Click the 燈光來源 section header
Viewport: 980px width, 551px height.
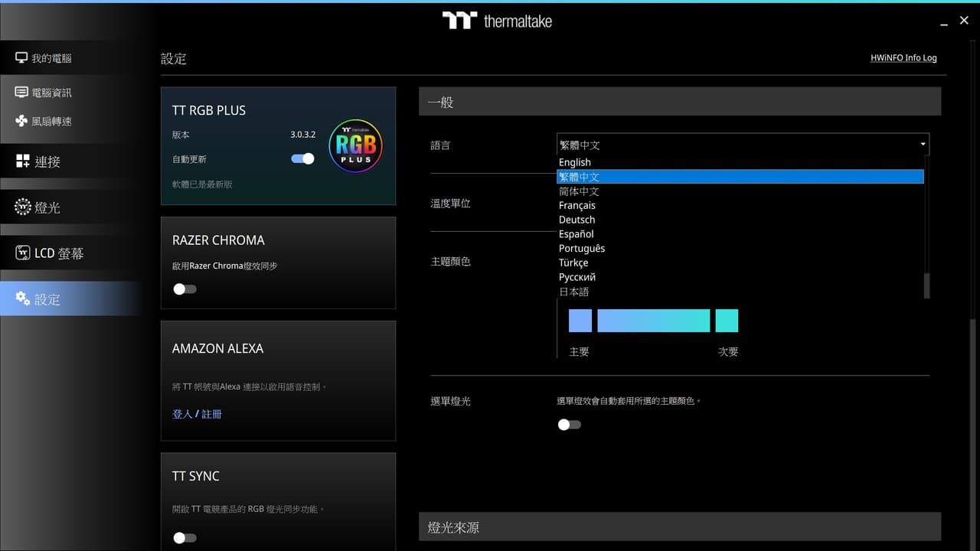680,527
